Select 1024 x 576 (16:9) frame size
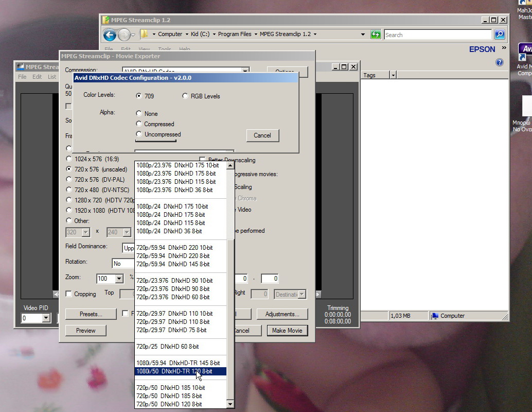 click(69, 159)
